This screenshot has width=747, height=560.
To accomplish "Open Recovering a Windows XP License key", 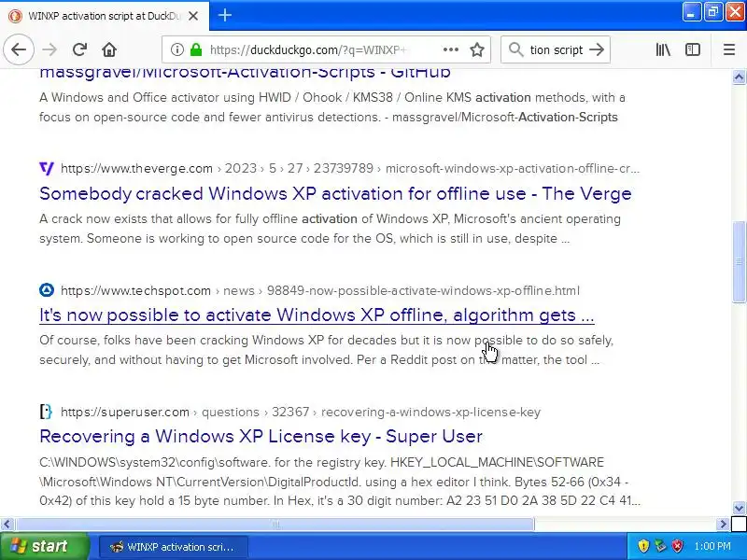I will tap(261, 436).
